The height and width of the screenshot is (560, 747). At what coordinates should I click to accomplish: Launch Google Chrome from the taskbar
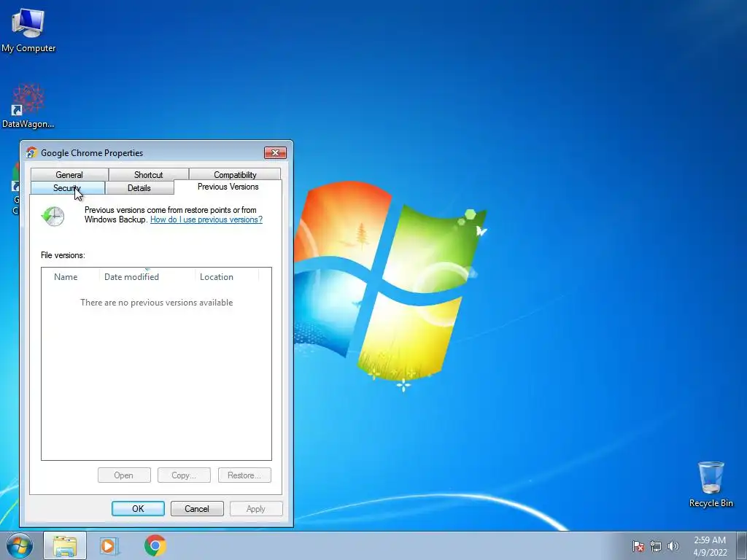(x=155, y=545)
